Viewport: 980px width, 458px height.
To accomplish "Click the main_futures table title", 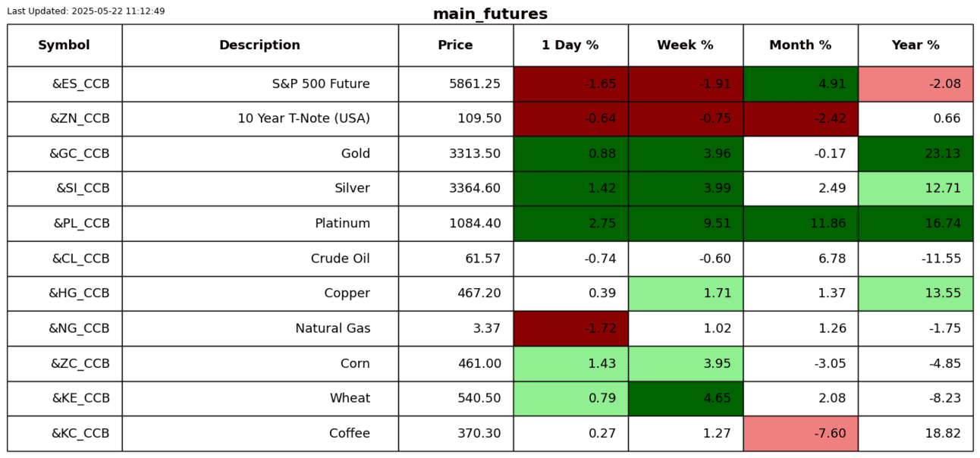I will [x=490, y=14].
